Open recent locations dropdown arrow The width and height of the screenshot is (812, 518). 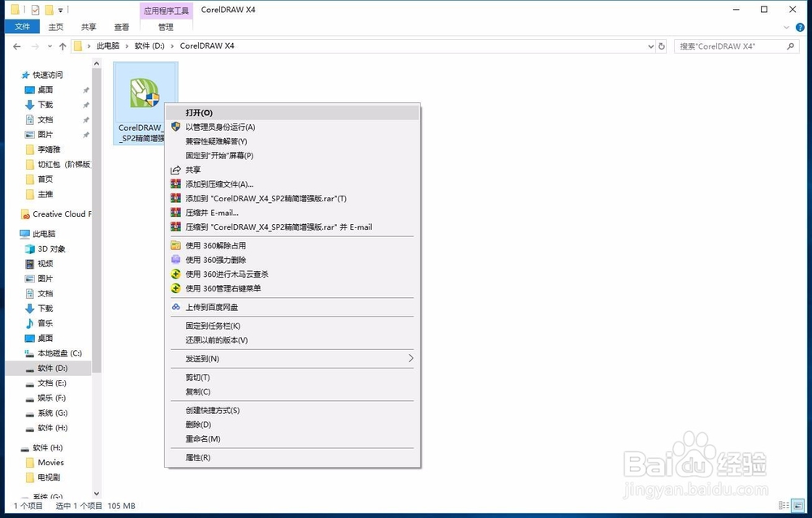(x=50, y=46)
